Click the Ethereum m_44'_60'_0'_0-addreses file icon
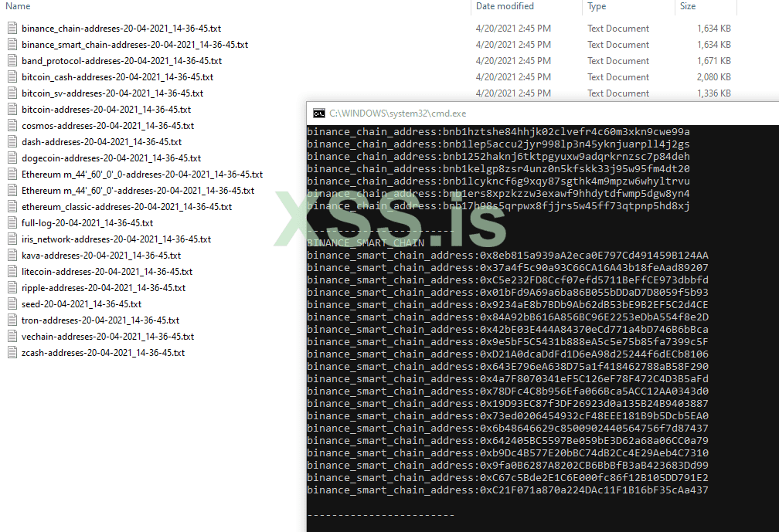779x532 pixels. click(x=12, y=175)
